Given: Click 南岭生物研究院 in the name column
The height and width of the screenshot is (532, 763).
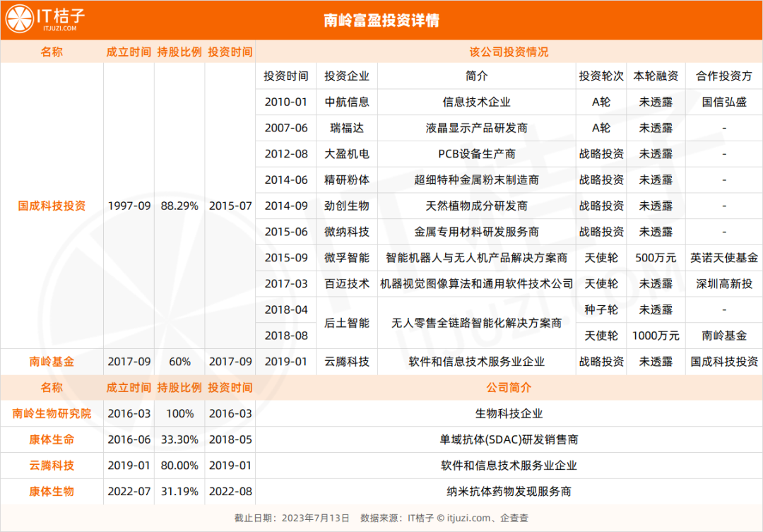Looking at the screenshot, I should click(52, 414).
